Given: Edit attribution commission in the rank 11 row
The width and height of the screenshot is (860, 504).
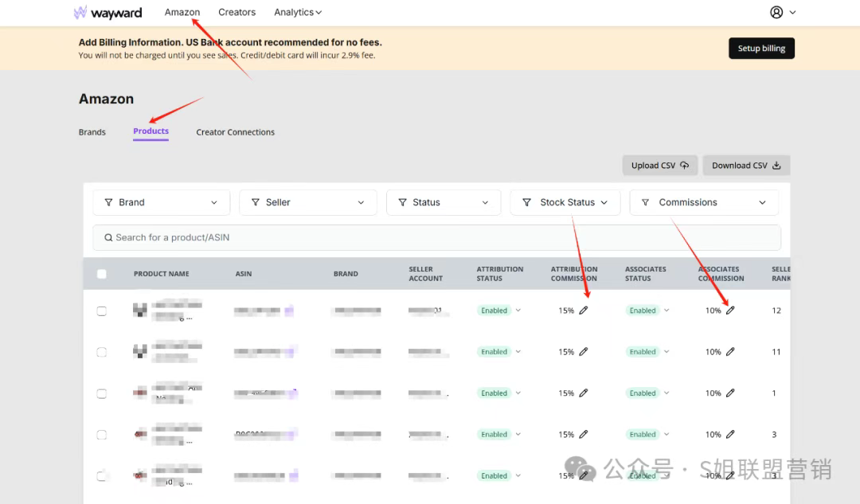Looking at the screenshot, I should point(584,352).
